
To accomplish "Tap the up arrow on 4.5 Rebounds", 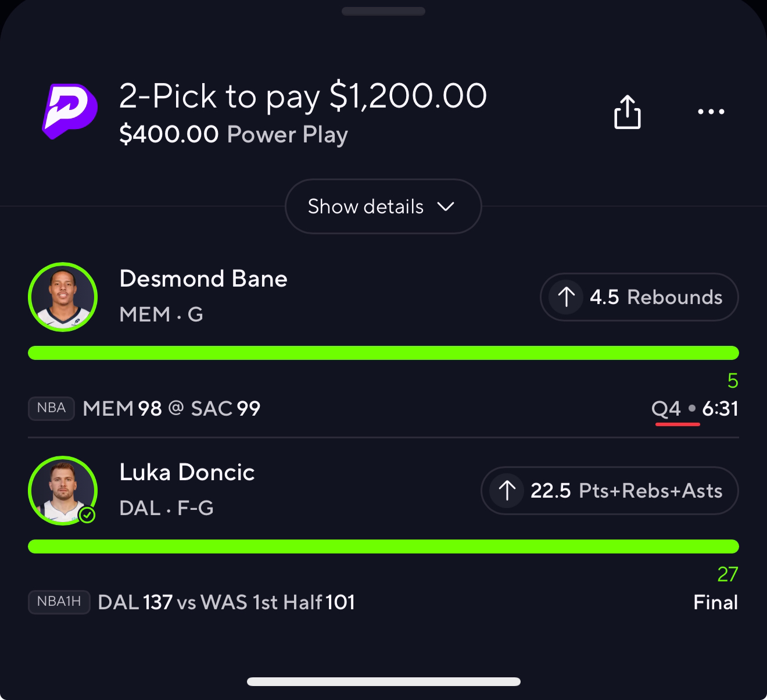I will [x=566, y=297].
